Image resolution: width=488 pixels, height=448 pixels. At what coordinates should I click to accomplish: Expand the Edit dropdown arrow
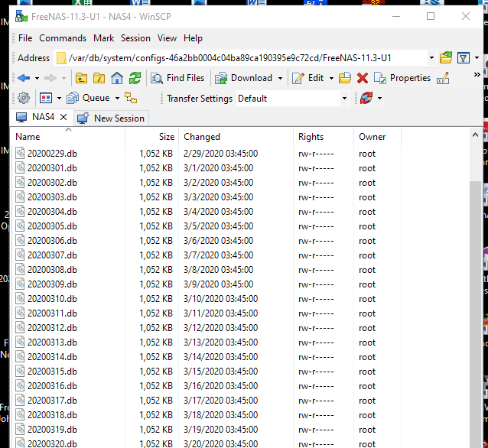[x=331, y=78]
